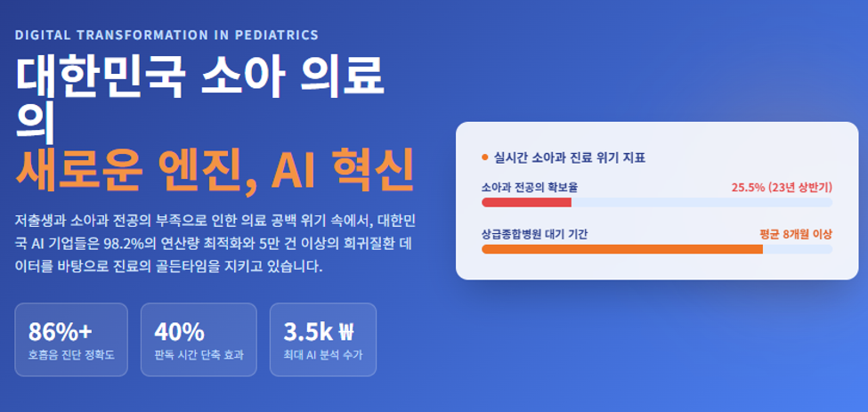
Task: Click the 40% 판독 시간 단축 효과 card
Action: (199, 340)
